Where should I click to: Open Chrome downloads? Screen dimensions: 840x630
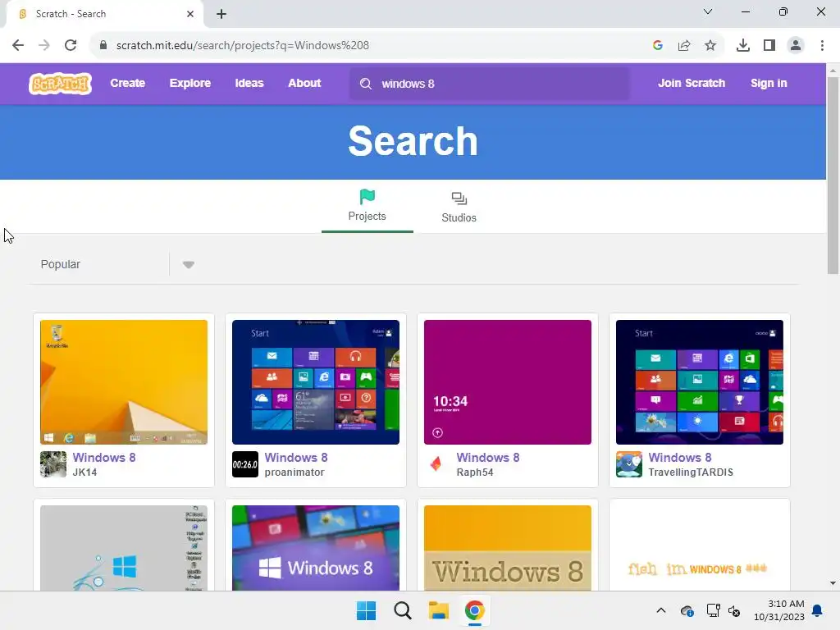pyautogui.click(x=743, y=45)
